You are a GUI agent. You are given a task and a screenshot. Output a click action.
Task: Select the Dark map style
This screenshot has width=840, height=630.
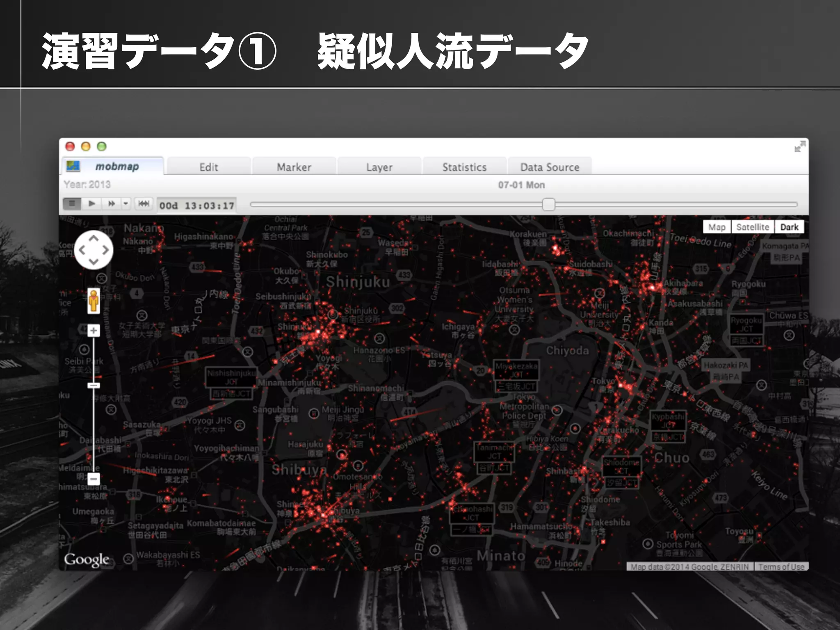(789, 227)
